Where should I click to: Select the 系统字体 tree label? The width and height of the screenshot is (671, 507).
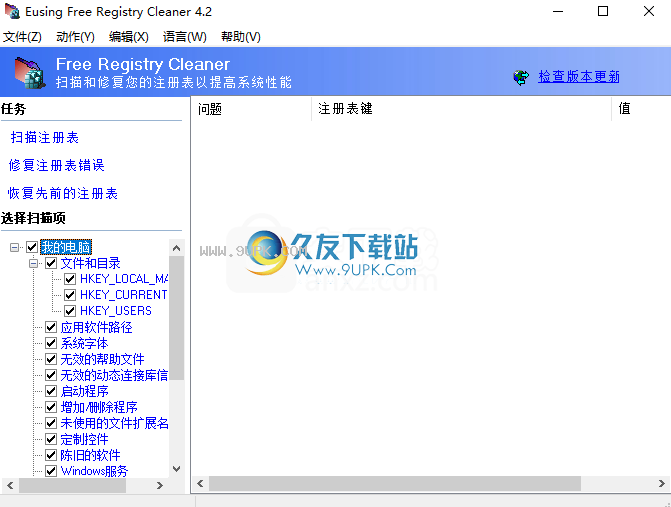84,343
